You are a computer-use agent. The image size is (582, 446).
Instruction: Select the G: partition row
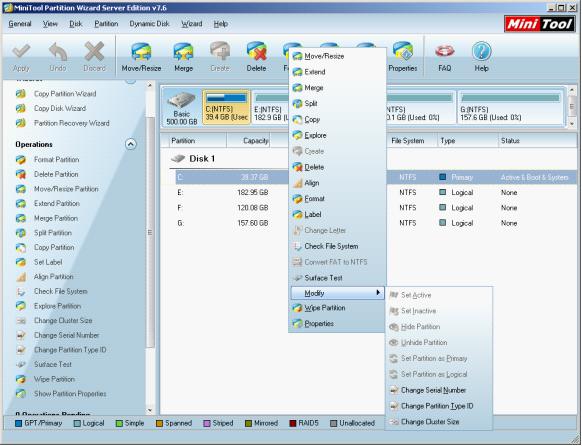(376, 223)
